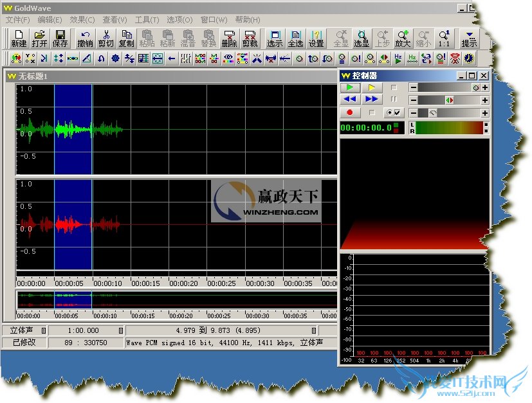
Task: Click the 新建 (New) toolbar icon
Action: coord(19,39)
